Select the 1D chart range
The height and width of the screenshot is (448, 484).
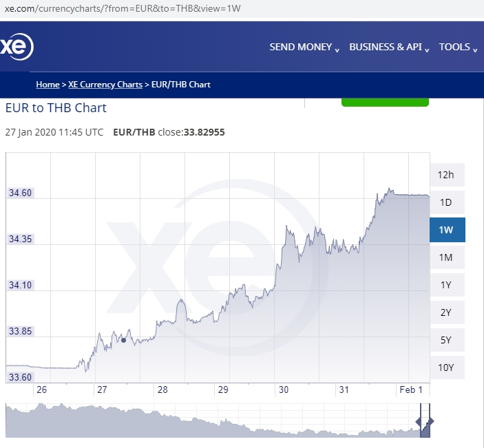[446, 202]
